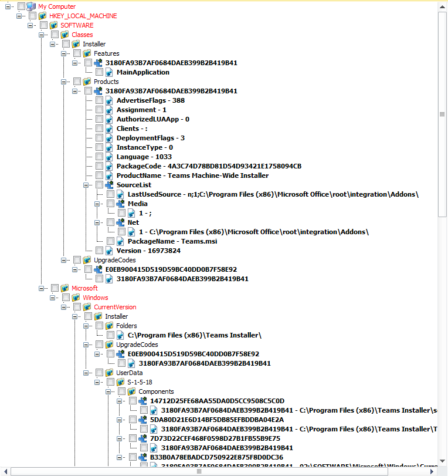Click the 5DA80D21E6D14BF5DB85EFBDDBA04E2A key icon
The width and height of the screenshot is (448, 476).
click(143, 420)
